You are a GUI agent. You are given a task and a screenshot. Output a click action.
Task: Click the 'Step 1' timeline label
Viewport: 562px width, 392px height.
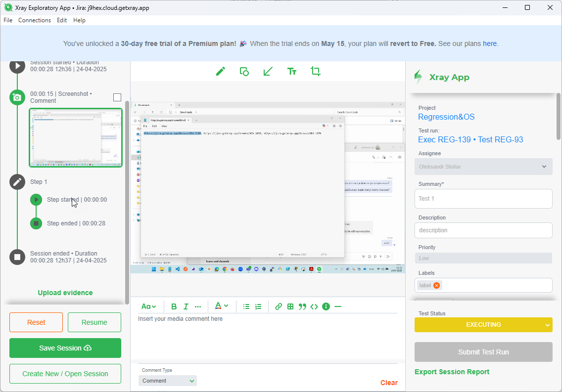point(39,182)
